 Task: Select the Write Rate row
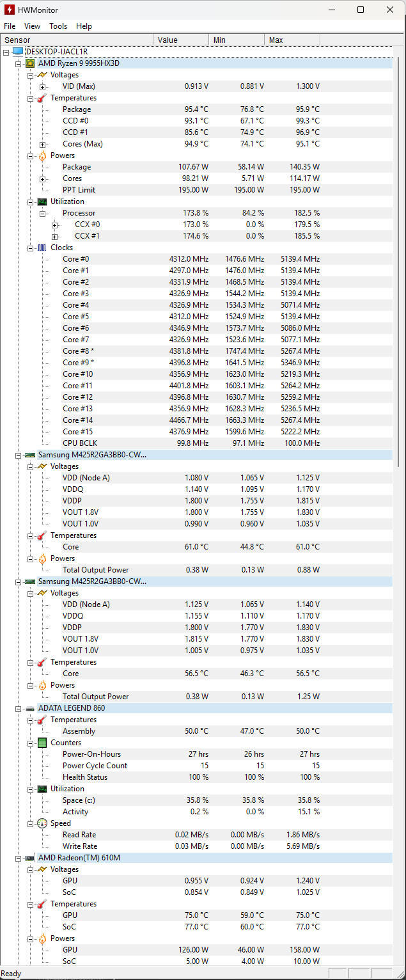pyautogui.click(x=196, y=846)
